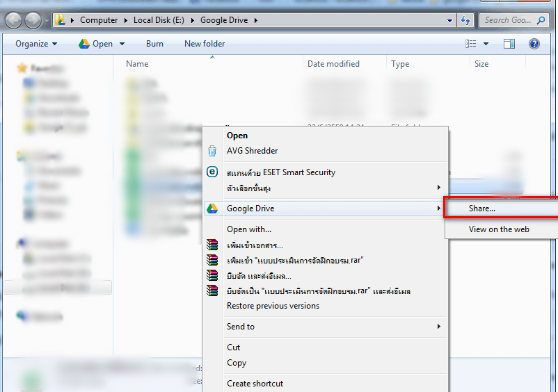
Task: Show the preview pane icon
Action: click(x=509, y=44)
